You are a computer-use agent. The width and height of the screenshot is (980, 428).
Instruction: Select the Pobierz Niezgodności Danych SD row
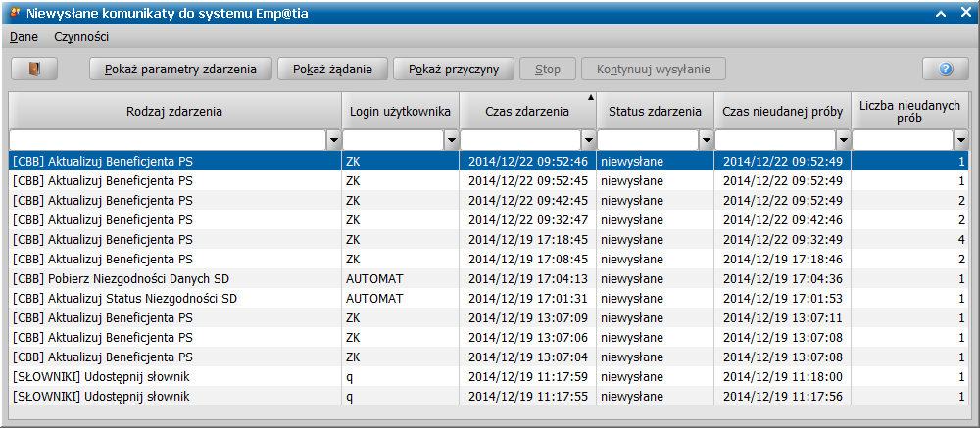pyautogui.click(x=489, y=278)
